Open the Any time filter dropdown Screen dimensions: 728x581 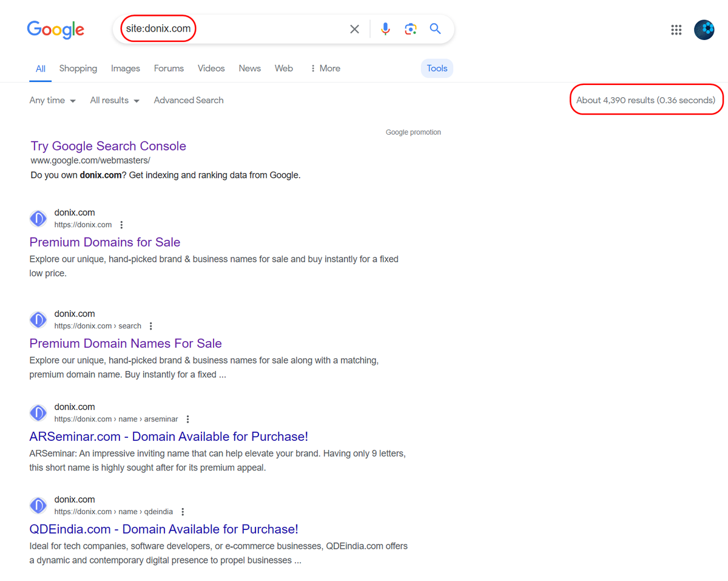[x=53, y=100]
